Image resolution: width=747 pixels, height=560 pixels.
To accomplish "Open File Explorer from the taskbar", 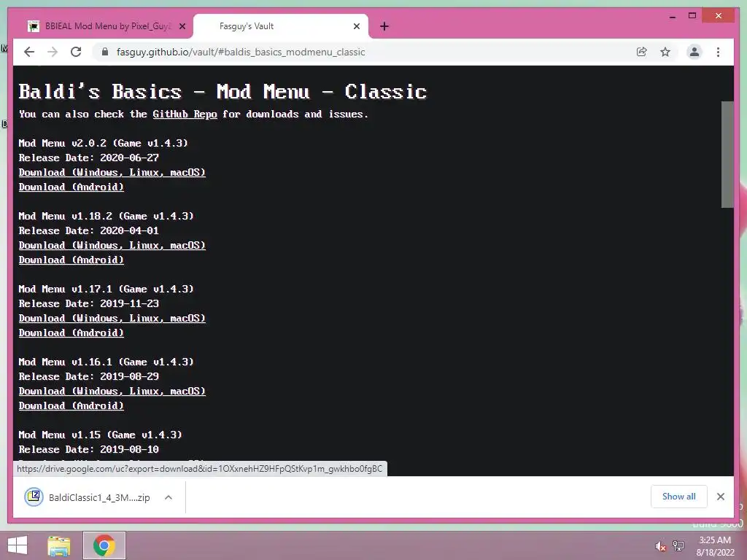I will [x=59, y=545].
